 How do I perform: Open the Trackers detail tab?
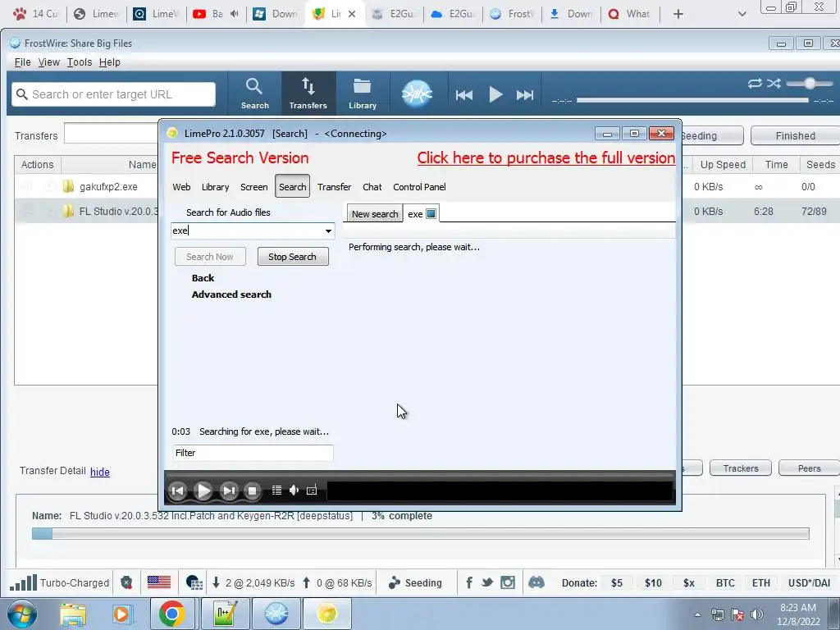pos(741,468)
